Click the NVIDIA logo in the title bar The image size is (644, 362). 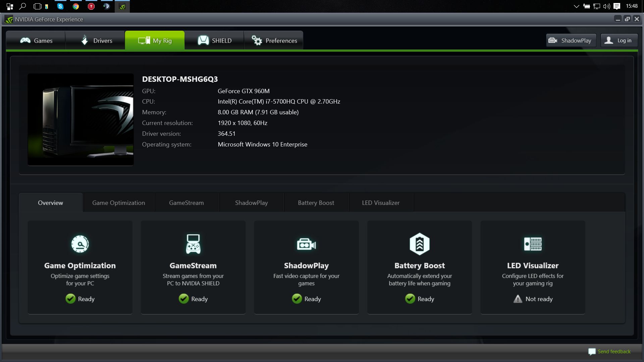[9, 19]
